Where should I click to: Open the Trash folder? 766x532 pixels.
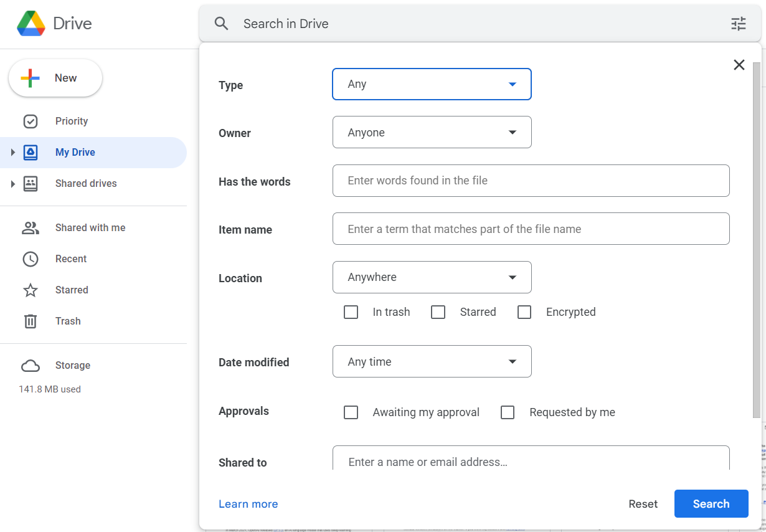[67, 321]
